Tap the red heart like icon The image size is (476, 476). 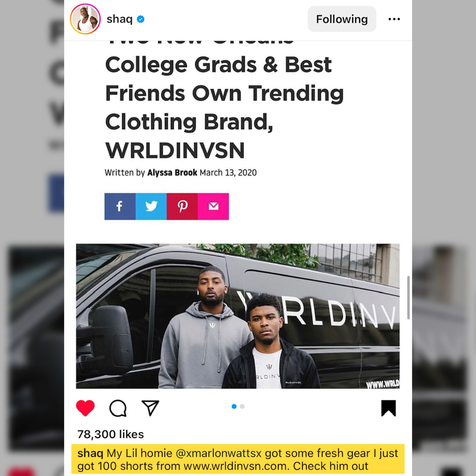click(85, 408)
